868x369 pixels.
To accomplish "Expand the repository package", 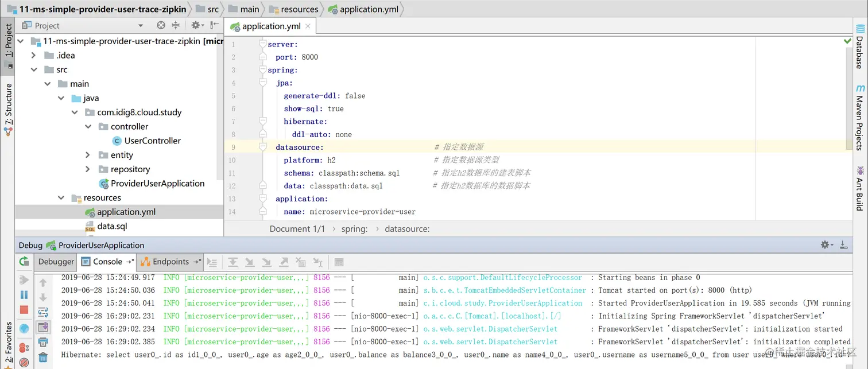I will click(88, 169).
